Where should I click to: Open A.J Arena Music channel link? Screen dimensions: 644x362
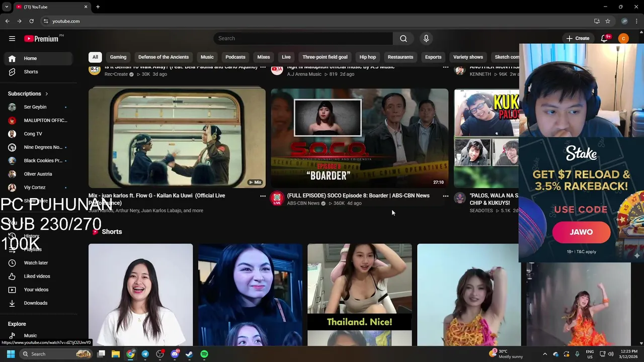(x=304, y=74)
